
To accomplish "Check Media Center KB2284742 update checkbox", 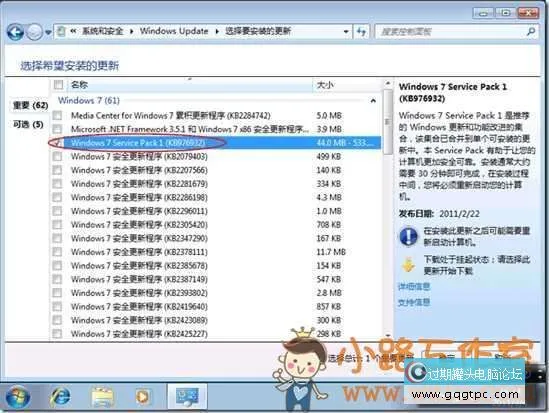I will (x=57, y=116).
